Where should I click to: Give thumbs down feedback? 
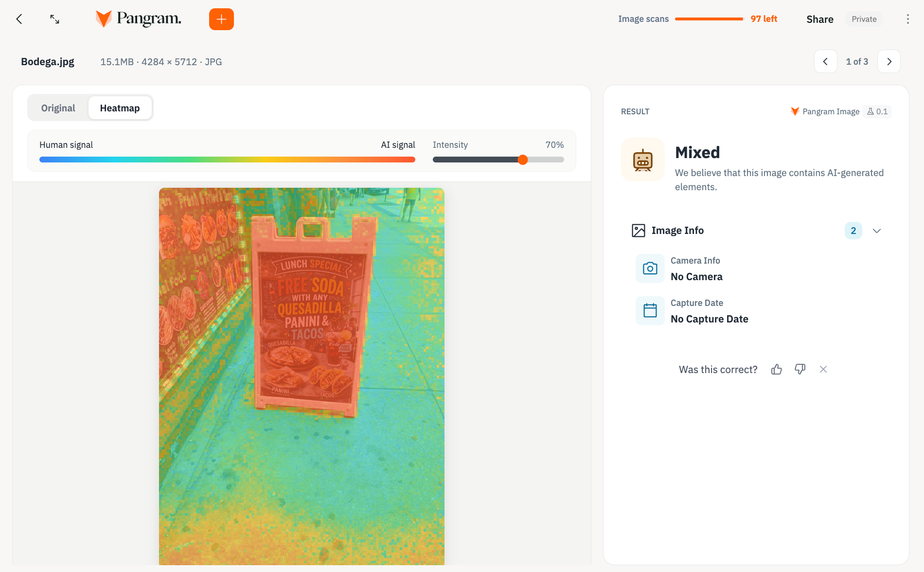[800, 369]
